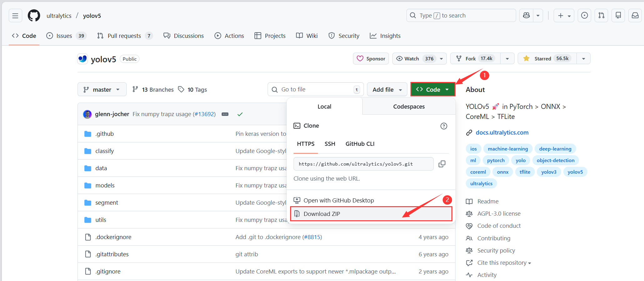
Task: Open docs.ultralytics.com link
Action: coord(502,132)
